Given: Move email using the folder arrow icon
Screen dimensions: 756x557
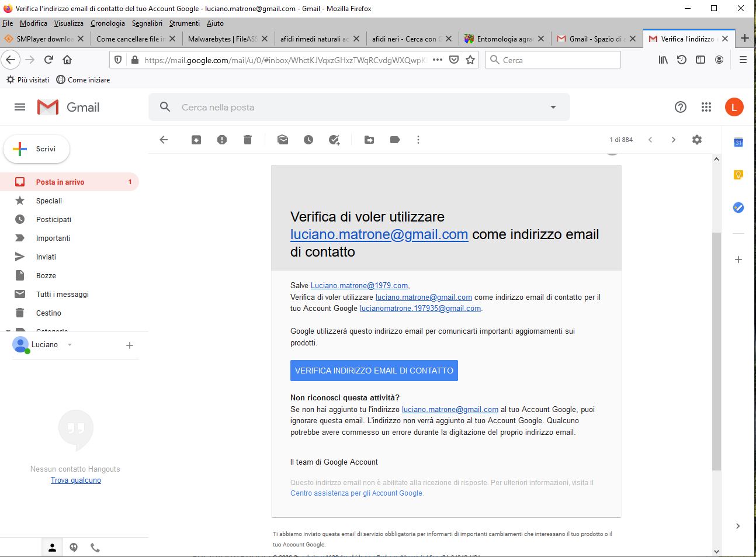Looking at the screenshot, I should 369,140.
